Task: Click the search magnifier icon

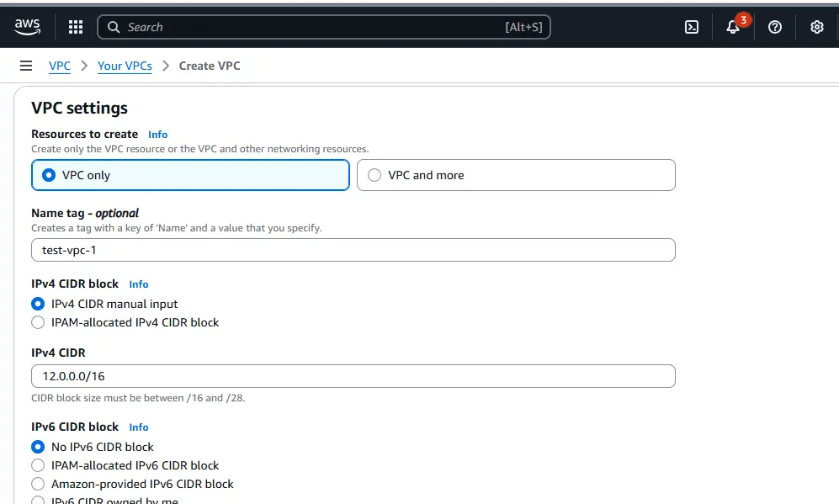Action: [114, 27]
